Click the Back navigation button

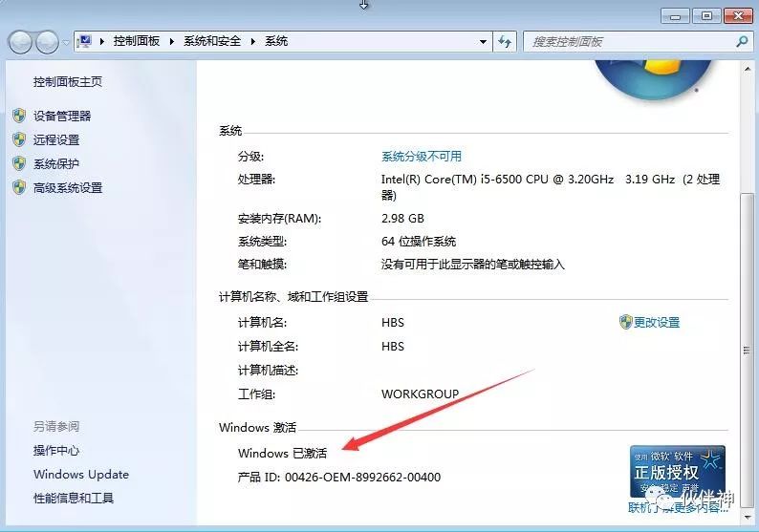(20, 42)
